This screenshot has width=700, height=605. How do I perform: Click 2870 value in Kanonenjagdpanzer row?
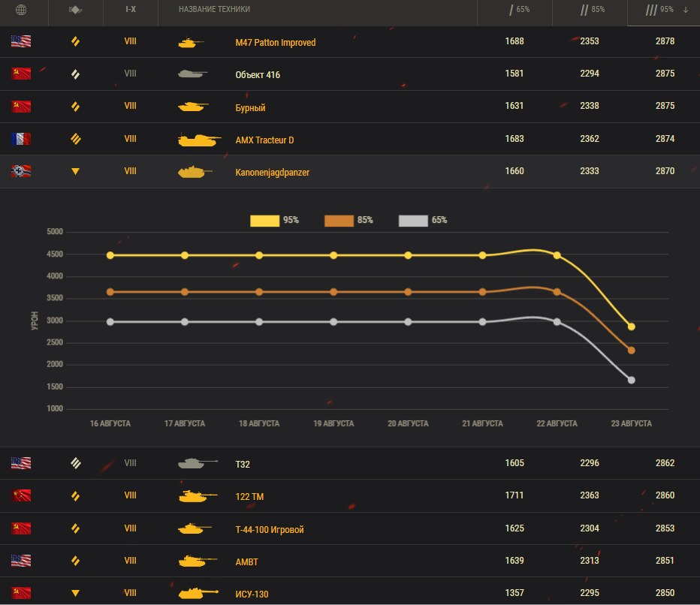click(x=665, y=171)
